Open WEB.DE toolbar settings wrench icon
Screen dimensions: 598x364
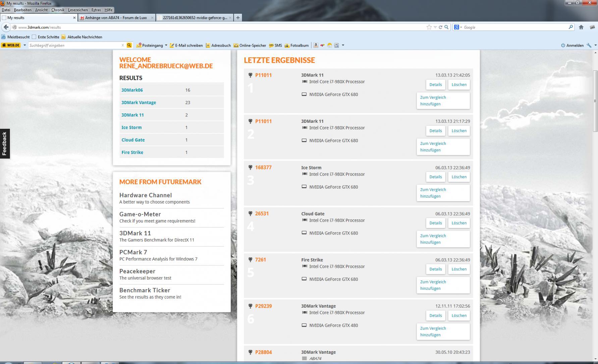tap(589, 45)
